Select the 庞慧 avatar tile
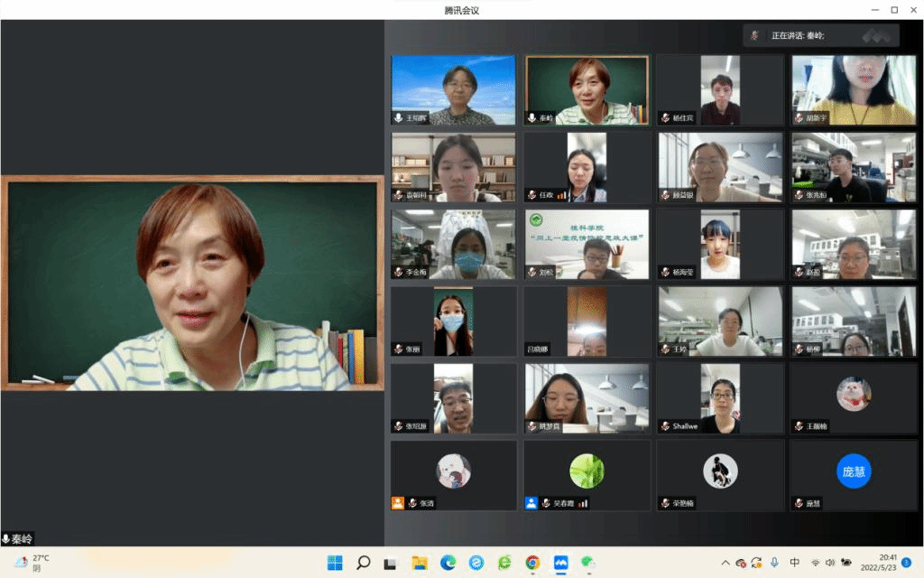The image size is (924, 578). [x=853, y=471]
